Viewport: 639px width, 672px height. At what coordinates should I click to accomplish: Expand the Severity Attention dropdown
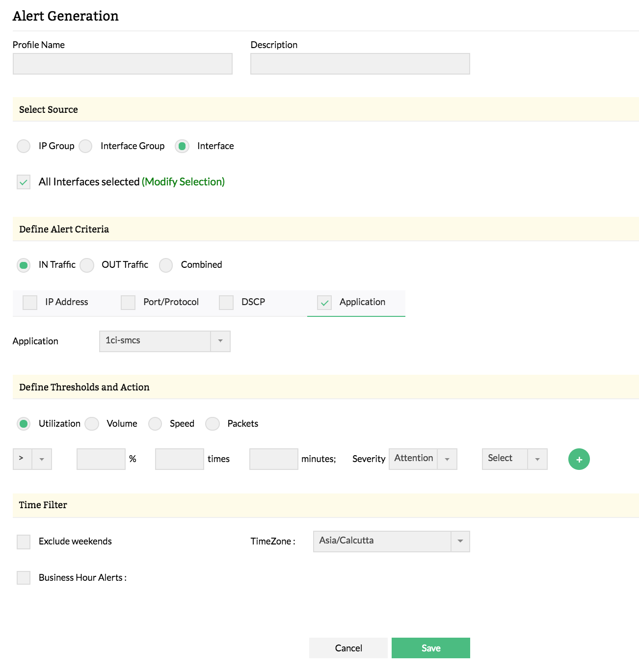point(423,459)
